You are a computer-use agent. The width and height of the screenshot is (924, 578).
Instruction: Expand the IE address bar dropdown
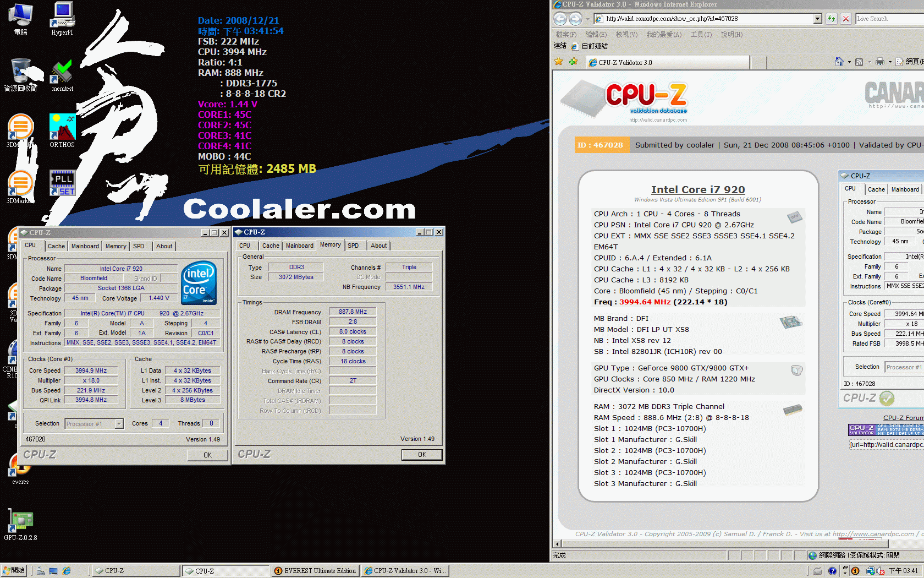tap(818, 19)
